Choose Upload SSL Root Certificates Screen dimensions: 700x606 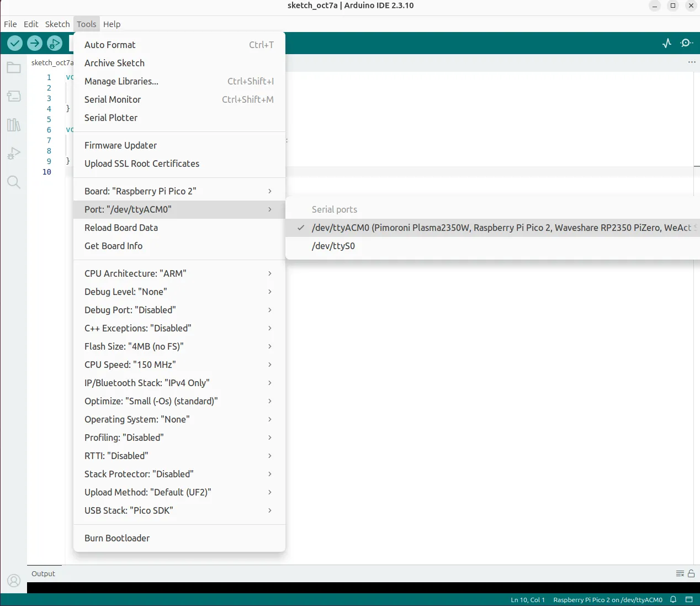tap(179, 164)
